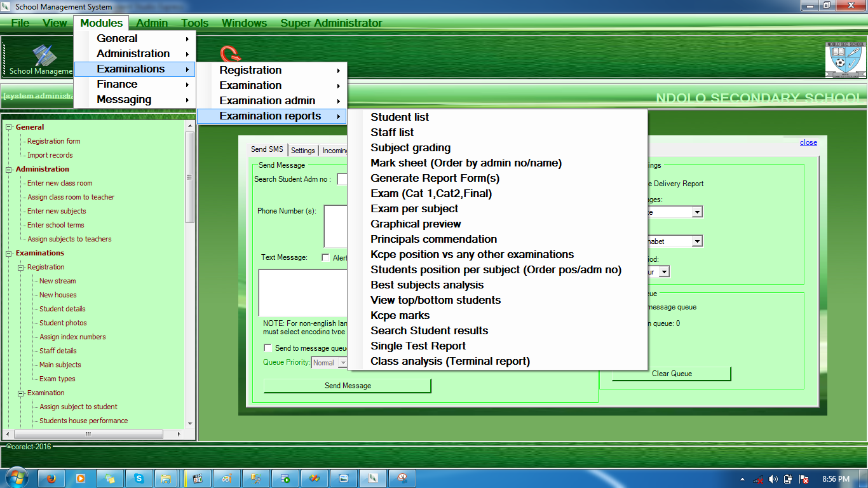Open Students house performance tree item
Viewport: 868px width, 488px height.
point(84,421)
